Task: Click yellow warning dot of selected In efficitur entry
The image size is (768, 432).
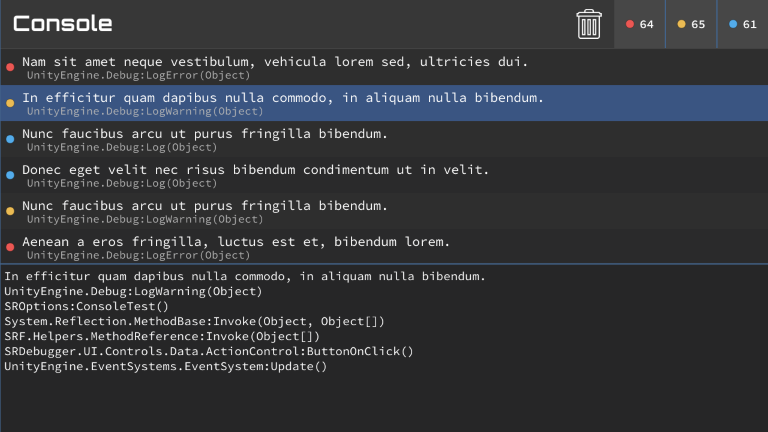Action: [x=10, y=103]
